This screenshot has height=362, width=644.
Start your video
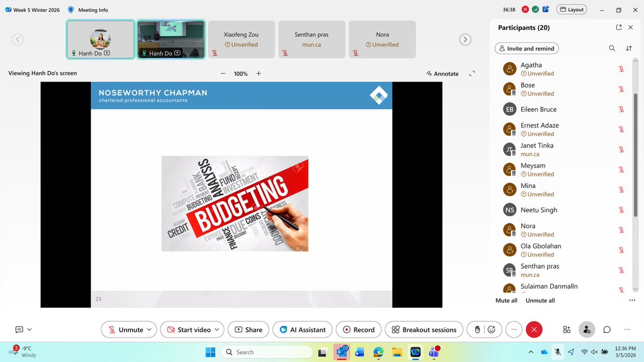point(188,330)
